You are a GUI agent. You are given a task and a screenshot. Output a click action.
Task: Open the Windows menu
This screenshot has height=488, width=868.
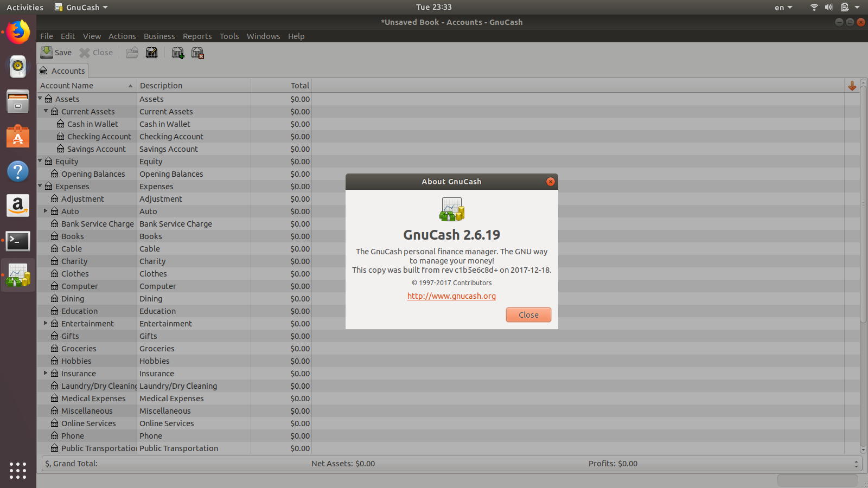point(263,36)
